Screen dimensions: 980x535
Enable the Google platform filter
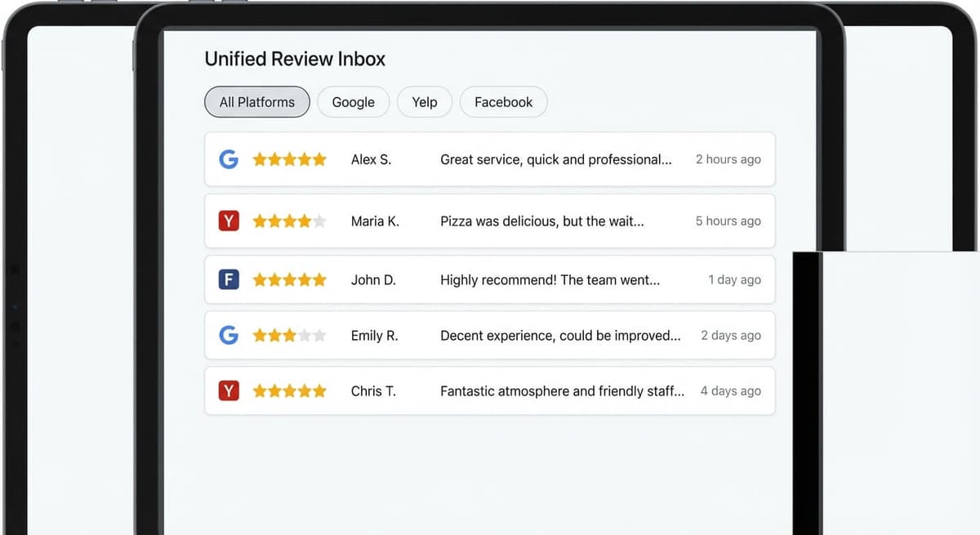tap(353, 101)
